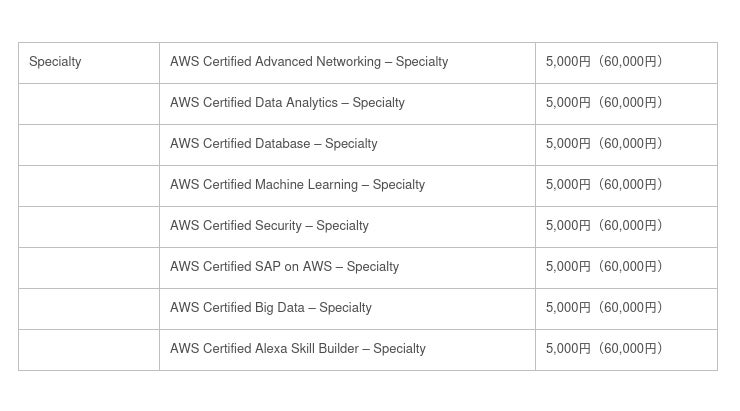
Task: Click AWS Certified Data Analytics – Specialty
Action: point(287,103)
